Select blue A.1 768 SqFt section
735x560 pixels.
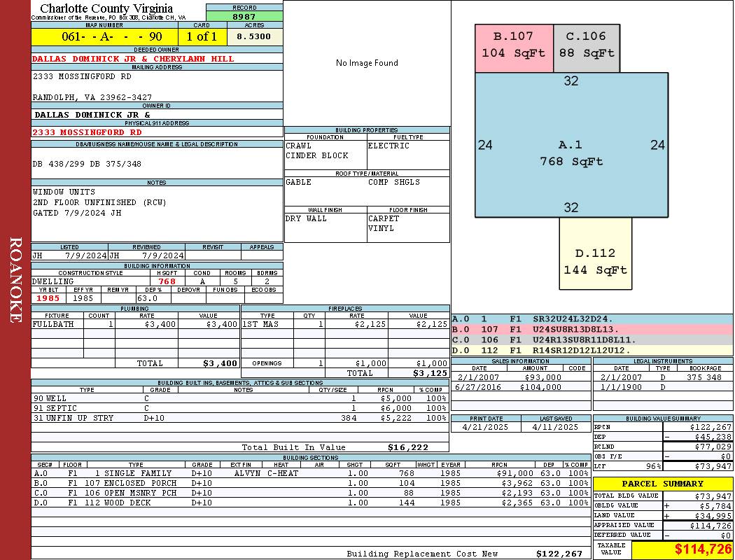tap(571, 145)
